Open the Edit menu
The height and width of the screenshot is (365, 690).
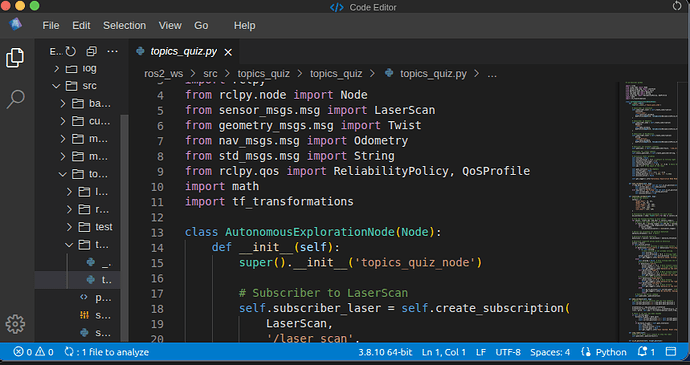[81, 26]
